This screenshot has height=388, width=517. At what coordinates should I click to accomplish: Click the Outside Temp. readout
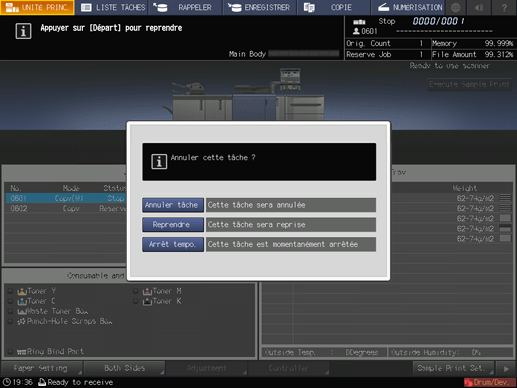coord(324,352)
